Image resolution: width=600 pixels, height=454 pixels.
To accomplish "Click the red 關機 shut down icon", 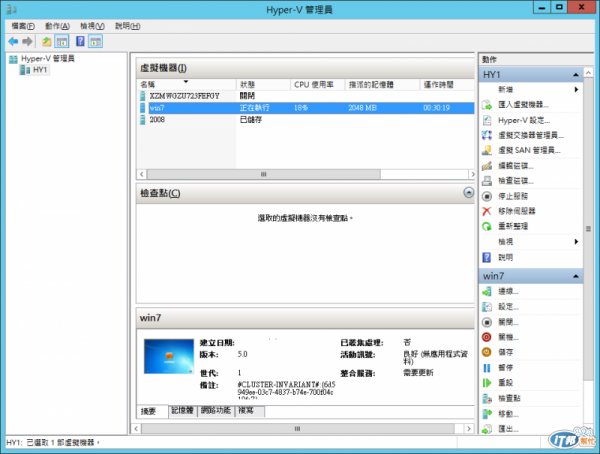I will point(486,337).
